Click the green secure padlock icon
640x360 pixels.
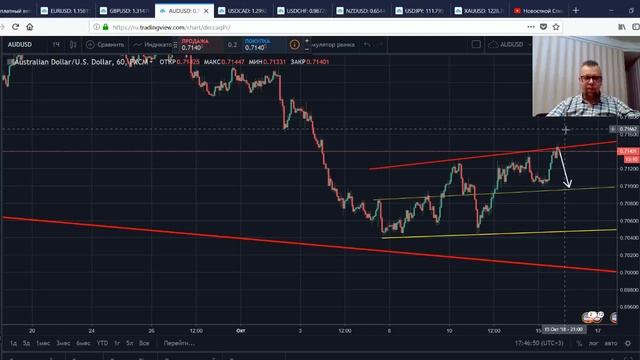[105, 27]
